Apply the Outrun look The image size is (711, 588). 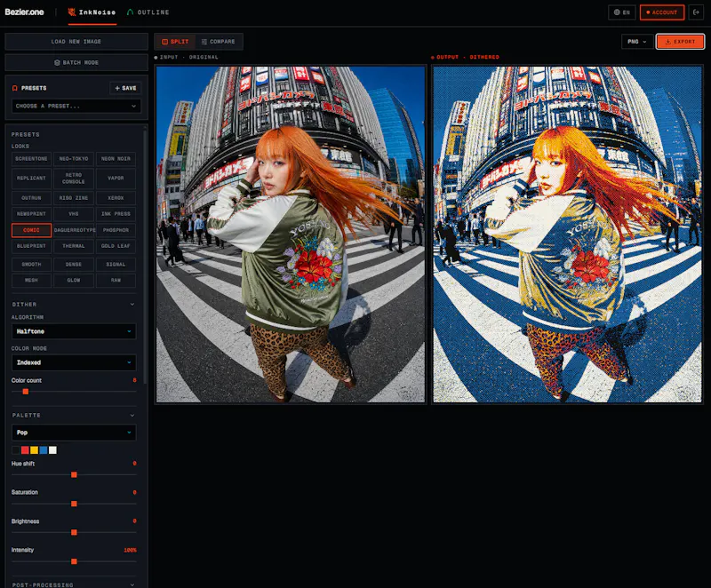coord(31,198)
